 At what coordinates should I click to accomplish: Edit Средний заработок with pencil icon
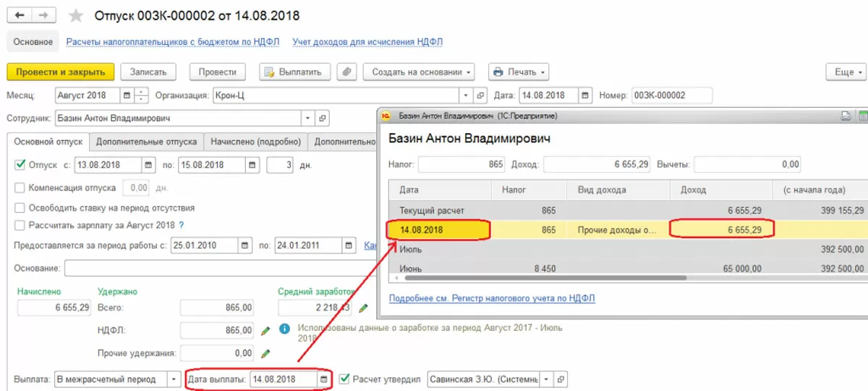(x=362, y=308)
